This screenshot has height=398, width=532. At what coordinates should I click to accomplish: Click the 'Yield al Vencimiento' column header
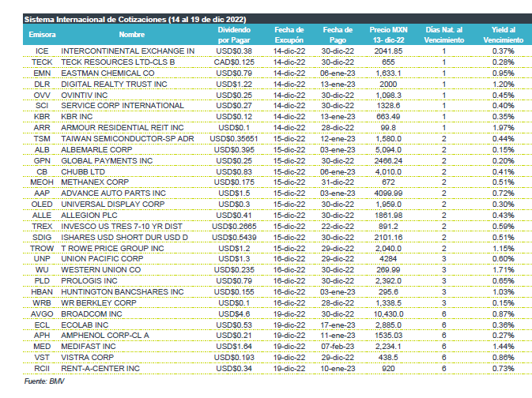(504, 35)
